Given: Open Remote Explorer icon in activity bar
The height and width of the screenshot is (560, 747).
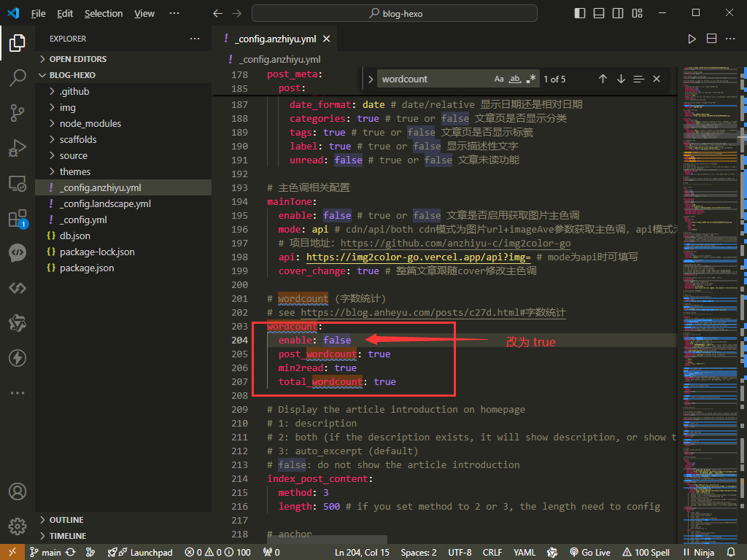Looking at the screenshot, I should click(x=17, y=183).
